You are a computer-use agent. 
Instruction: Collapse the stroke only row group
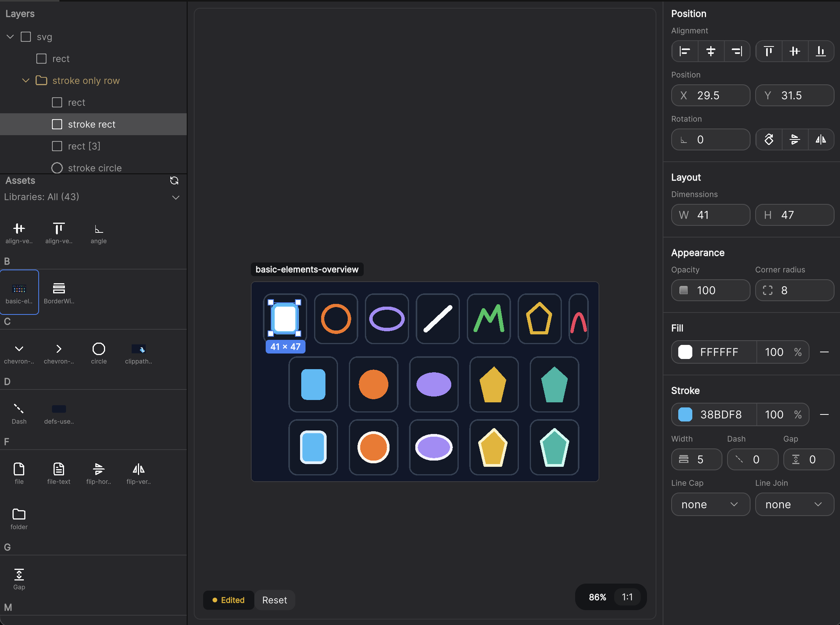coord(25,80)
